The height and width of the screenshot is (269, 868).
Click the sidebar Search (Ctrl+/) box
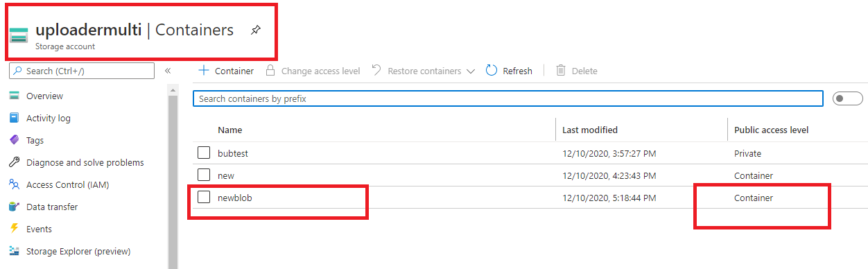coord(82,71)
